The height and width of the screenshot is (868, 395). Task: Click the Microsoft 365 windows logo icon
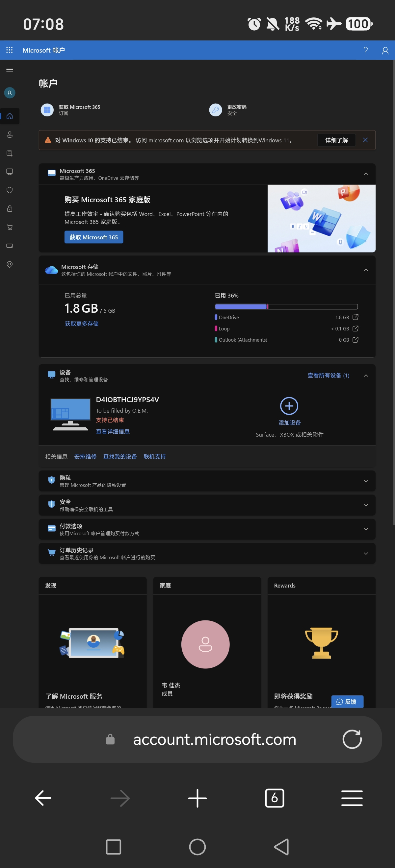pos(47,110)
